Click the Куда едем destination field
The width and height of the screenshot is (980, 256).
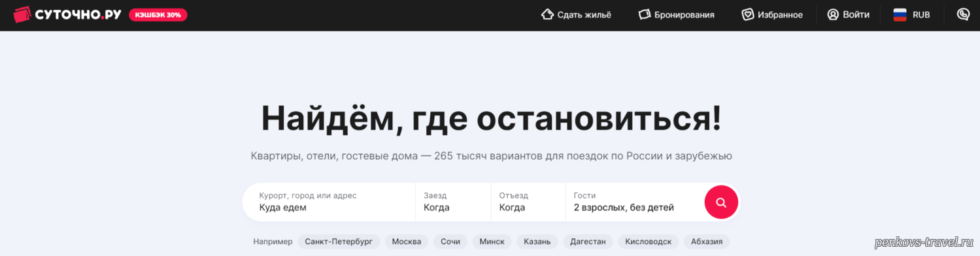point(329,202)
